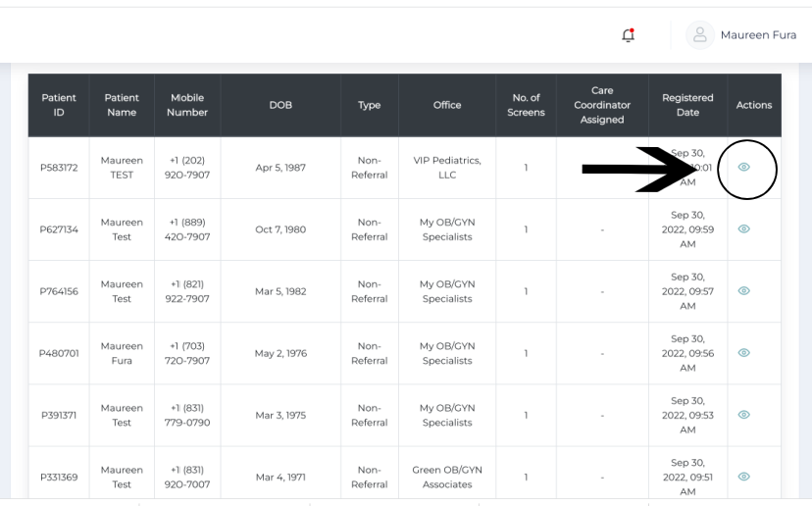
Task: Select the Mobile Number column header
Action: [187, 105]
